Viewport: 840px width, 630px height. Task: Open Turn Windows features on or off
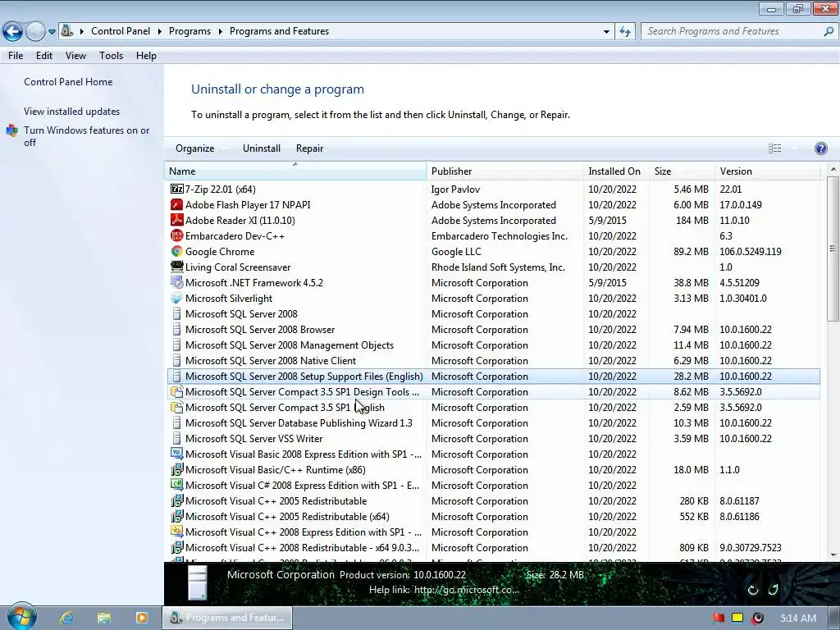click(x=86, y=136)
